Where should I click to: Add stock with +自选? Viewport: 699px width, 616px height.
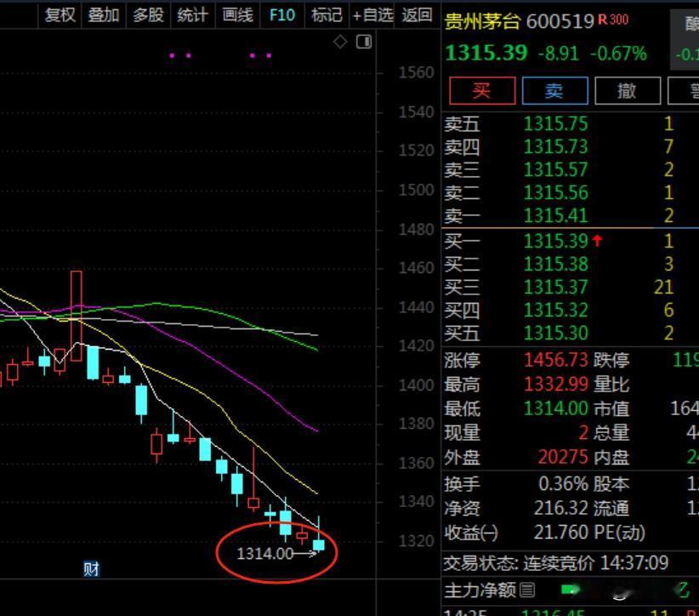(x=372, y=15)
